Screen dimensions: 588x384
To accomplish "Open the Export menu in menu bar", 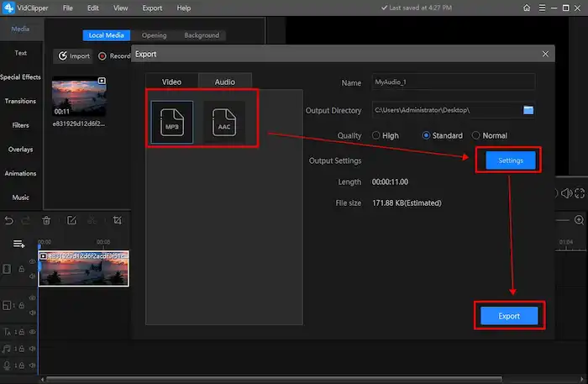I will [x=152, y=8].
